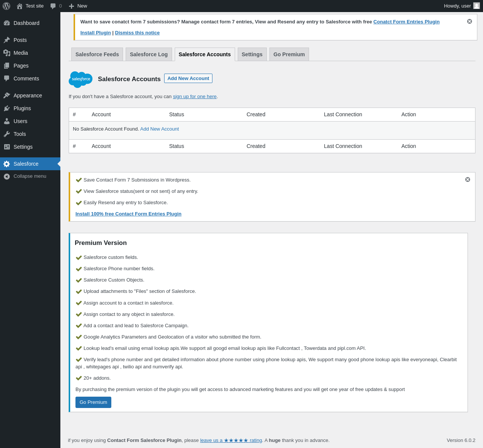Open the comments bubble in admin bar
483x448 pixels.
(x=53, y=6)
